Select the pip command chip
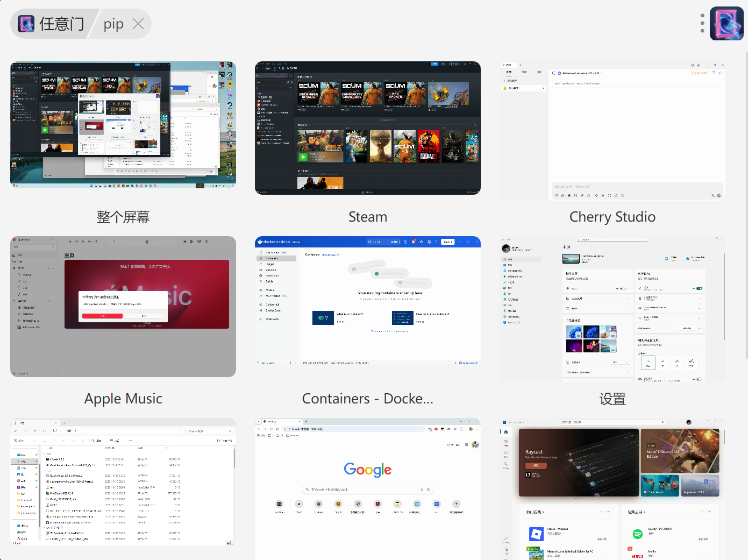This screenshot has width=748, height=560. coord(113,24)
